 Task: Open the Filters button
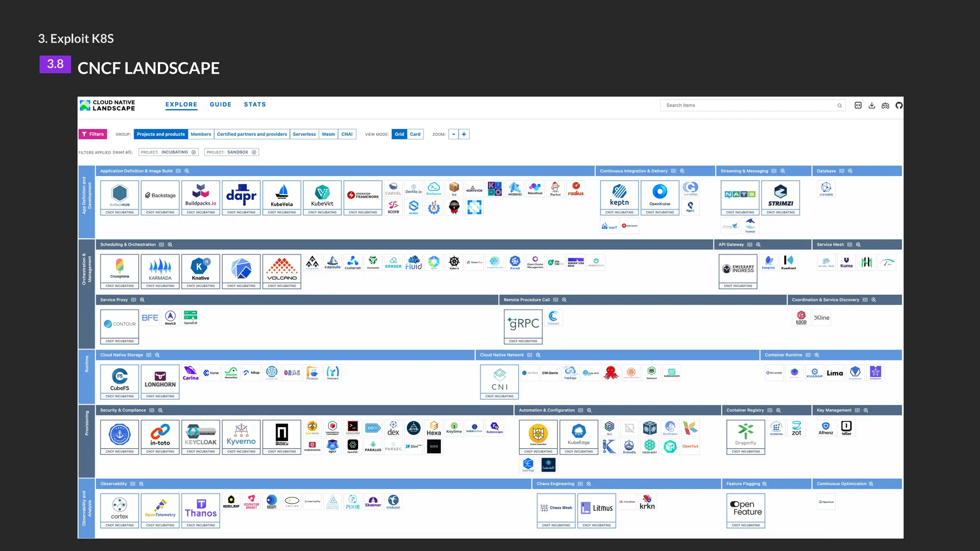pos(93,134)
